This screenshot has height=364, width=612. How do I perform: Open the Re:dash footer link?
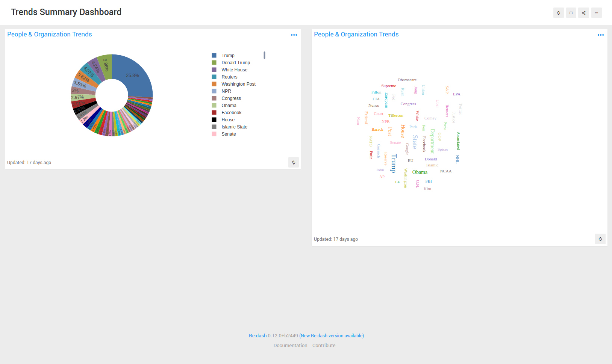point(258,336)
